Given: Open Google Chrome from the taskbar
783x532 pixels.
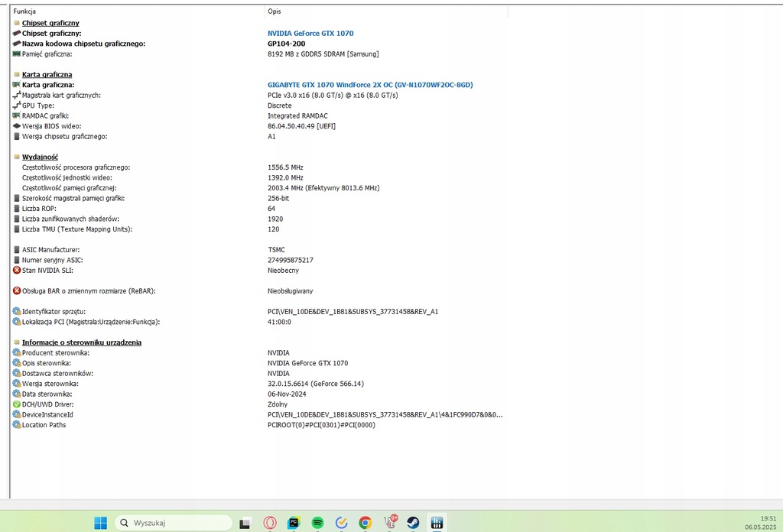Looking at the screenshot, I should (366, 523).
